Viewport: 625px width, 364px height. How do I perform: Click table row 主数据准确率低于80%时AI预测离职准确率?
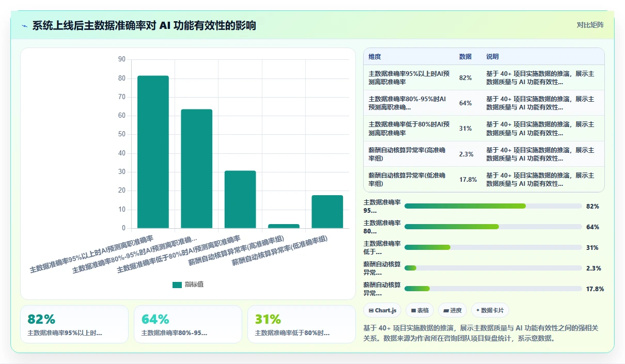point(484,129)
